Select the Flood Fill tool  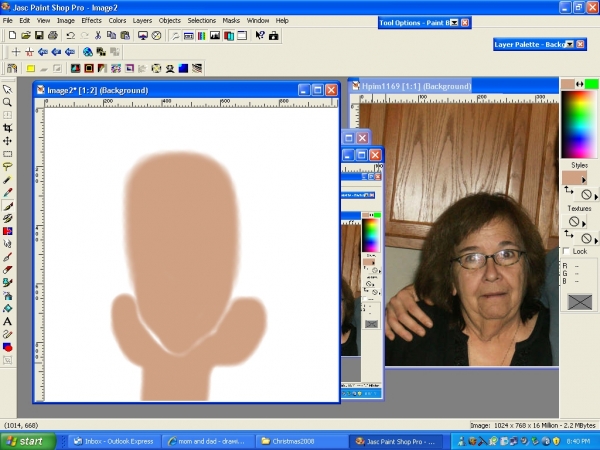tap(7, 308)
